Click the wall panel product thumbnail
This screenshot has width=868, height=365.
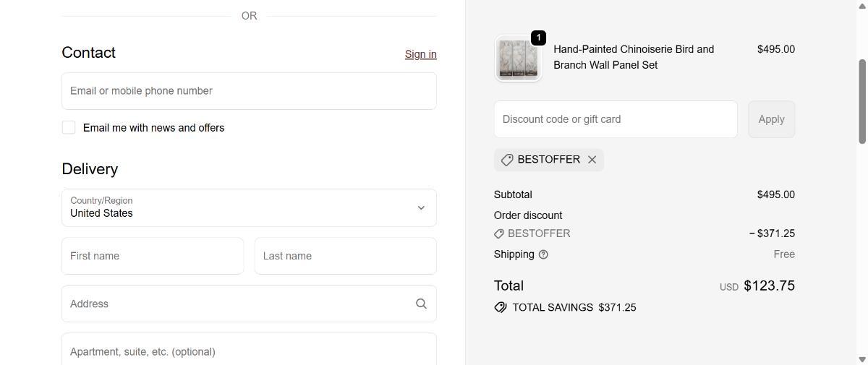coord(518,59)
